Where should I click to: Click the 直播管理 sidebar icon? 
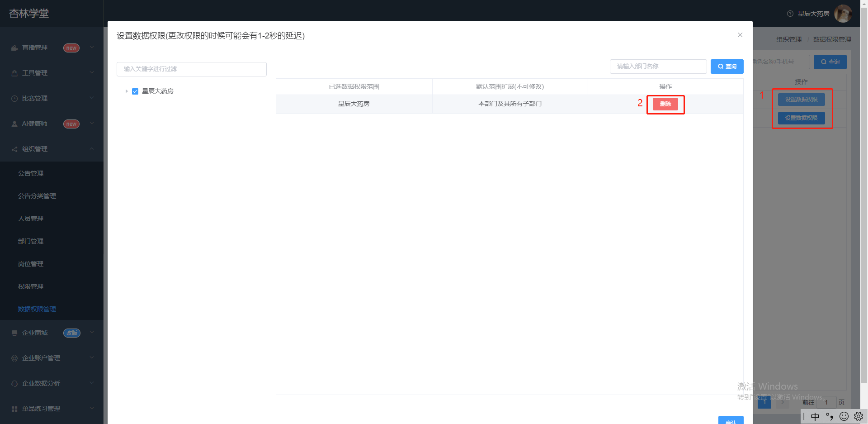pyautogui.click(x=14, y=48)
